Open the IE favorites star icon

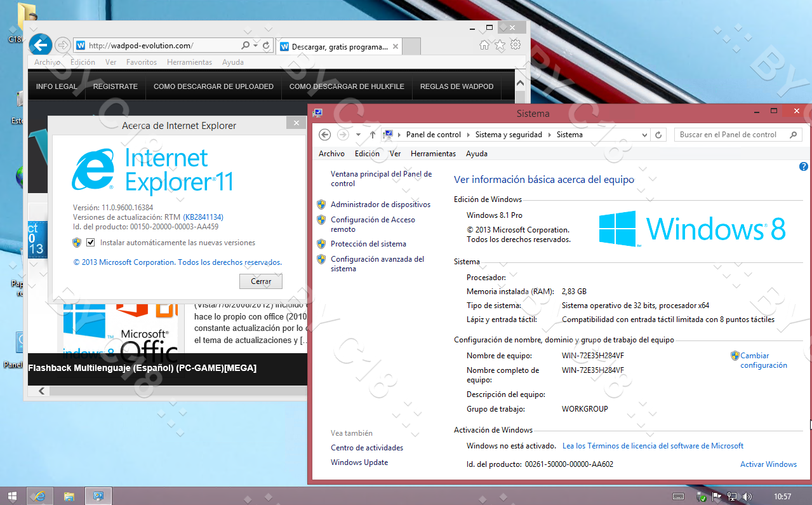(x=500, y=44)
